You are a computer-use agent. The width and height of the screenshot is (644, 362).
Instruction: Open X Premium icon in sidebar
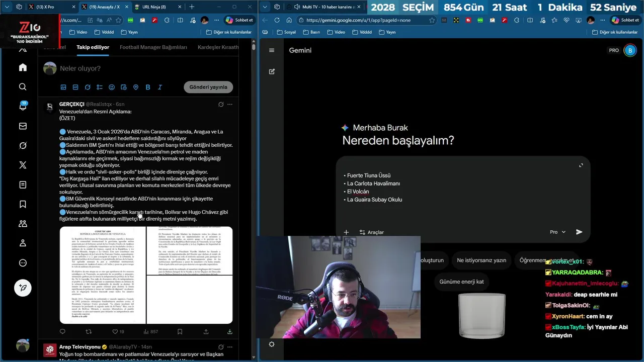coord(23,165)
